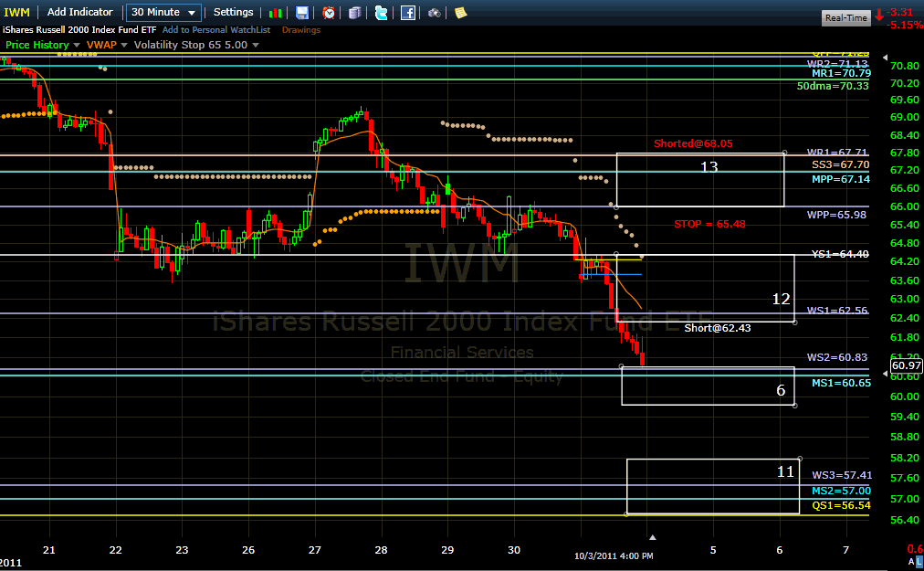Take chart snapshot with camera icon

click(435, 13)
